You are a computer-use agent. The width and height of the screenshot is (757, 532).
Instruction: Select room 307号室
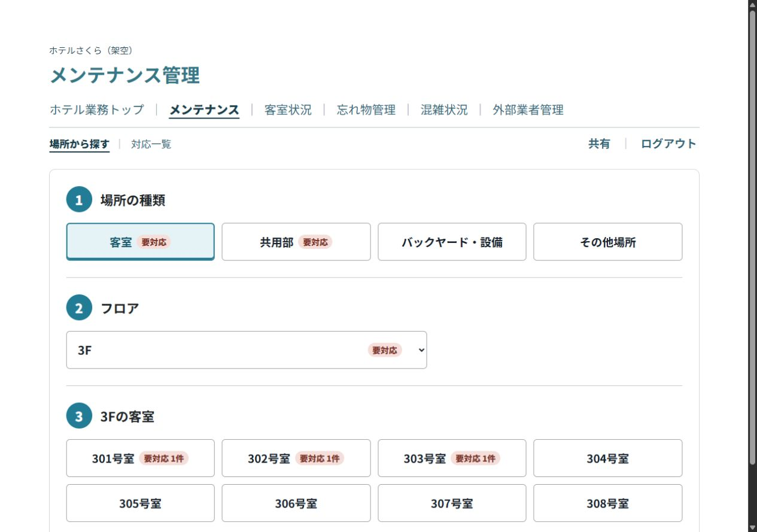(x=452, y=503)
